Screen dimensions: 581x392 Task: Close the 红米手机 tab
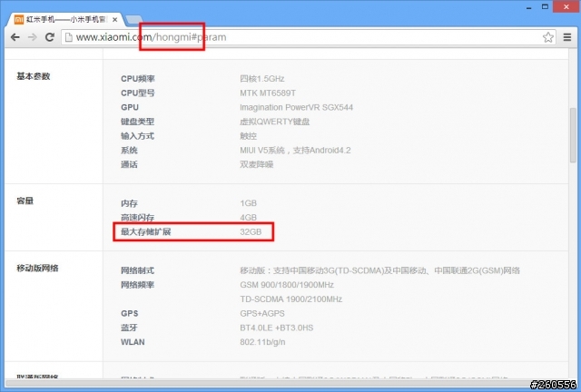(115, 20)
